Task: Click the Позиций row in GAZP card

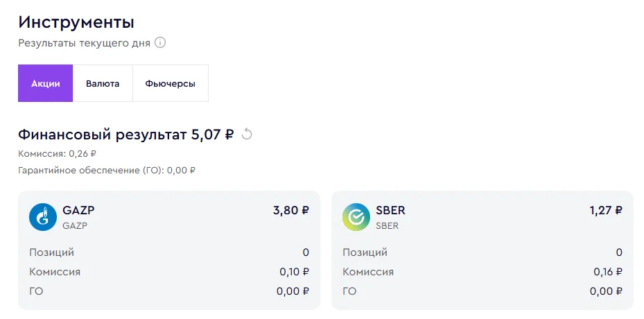Action: [x=169, y=252]
